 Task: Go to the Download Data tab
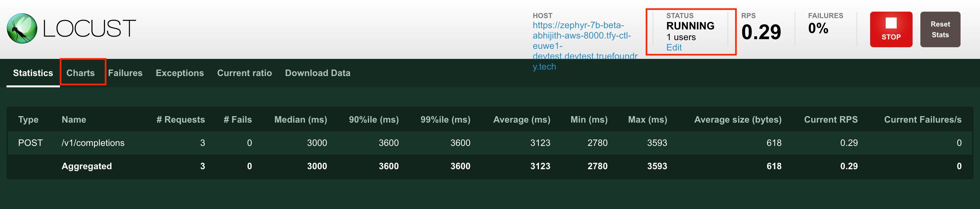pos(318,73)
